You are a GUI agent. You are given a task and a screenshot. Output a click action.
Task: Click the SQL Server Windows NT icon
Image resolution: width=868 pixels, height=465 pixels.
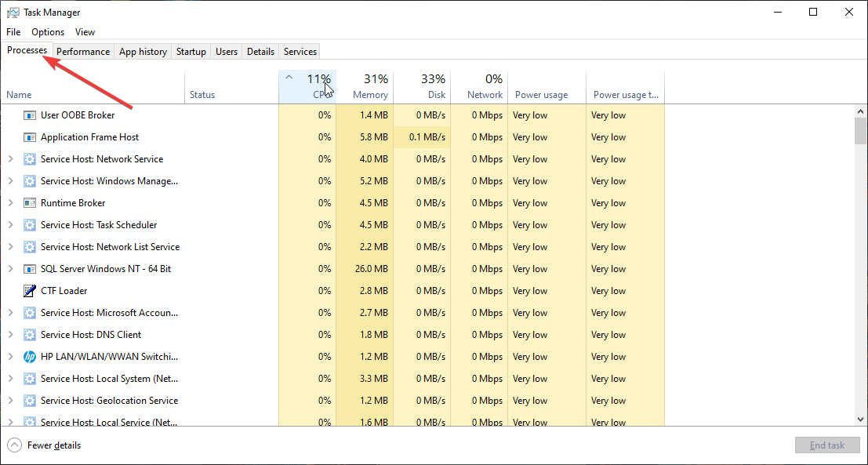click(30, 269)
